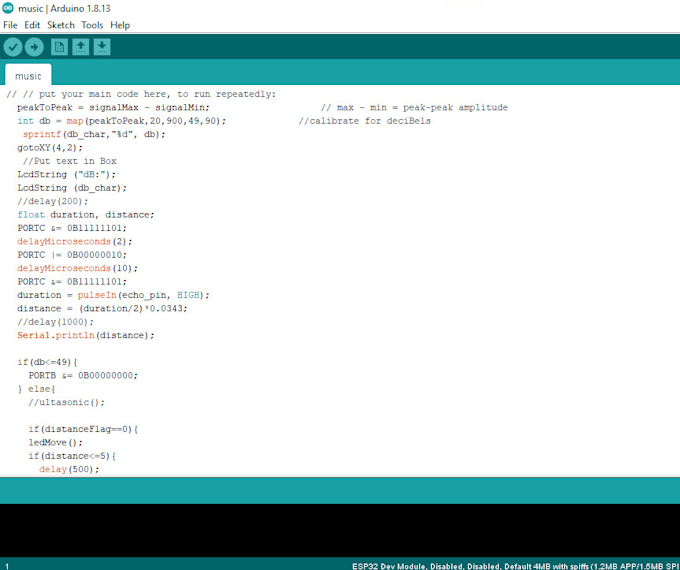Viewport: 680px width, 570px height.
Task: Place cursor on Serial.println(distance) line
Action: [x=85, y=335]
